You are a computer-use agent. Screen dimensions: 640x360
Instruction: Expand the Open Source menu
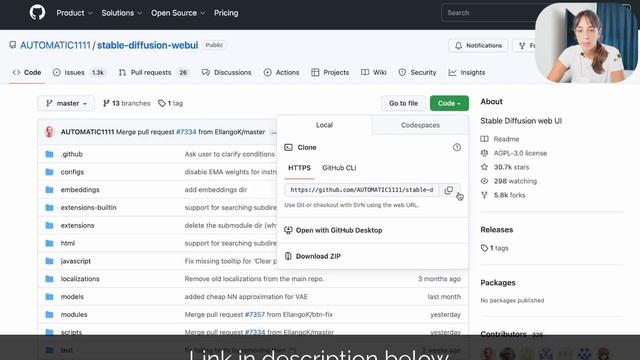178,13
